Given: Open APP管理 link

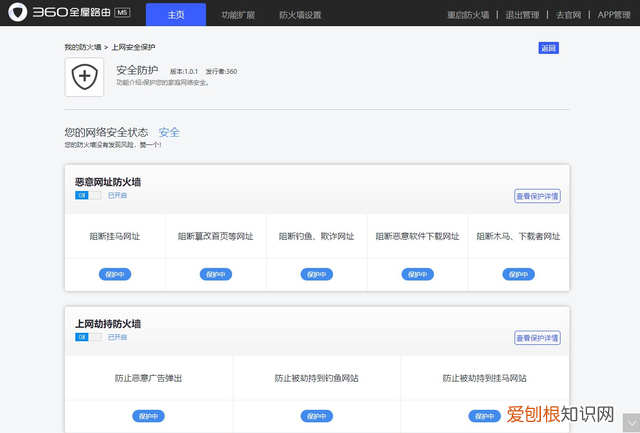Looking at the screenshot, I should coord(614,15).
